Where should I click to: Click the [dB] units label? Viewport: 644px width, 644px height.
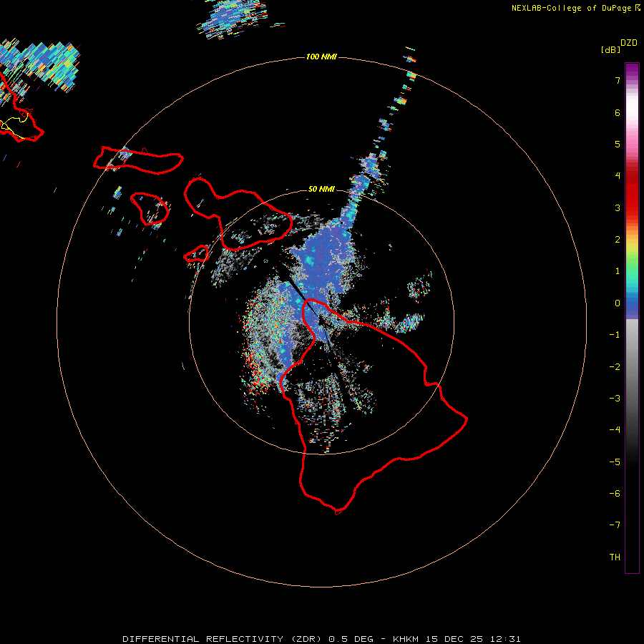click(610, 49)
